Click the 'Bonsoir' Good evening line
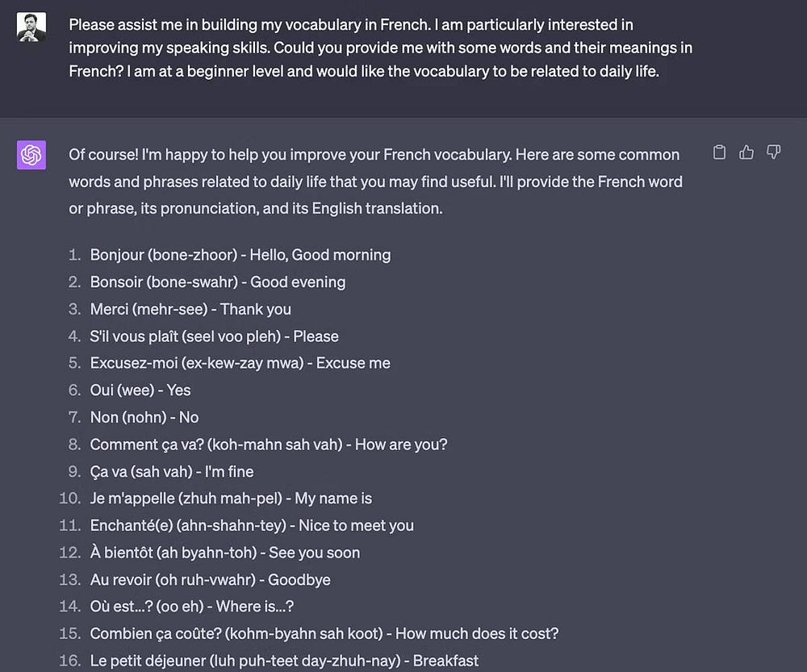Screen dimensions: 807x672 pos(217,282)
